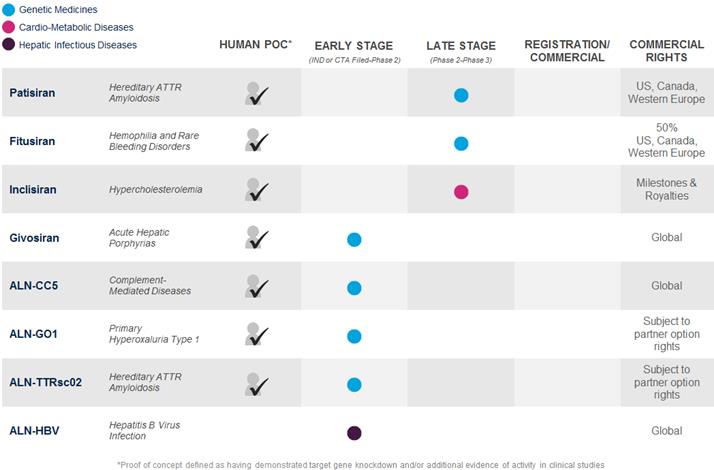Click the Fitusiran human POC checkmark icon

coord(257,141)
